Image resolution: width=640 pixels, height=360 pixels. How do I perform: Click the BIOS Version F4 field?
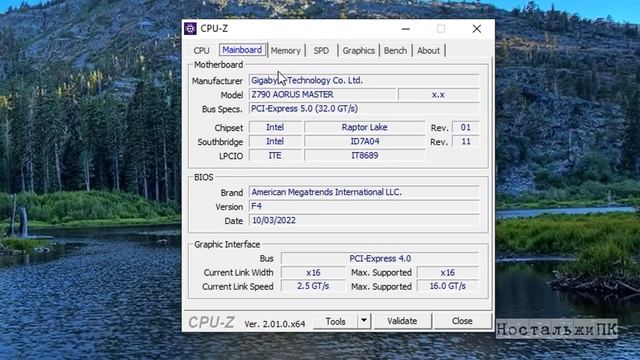pyautogui.click(x=364, y=207)
